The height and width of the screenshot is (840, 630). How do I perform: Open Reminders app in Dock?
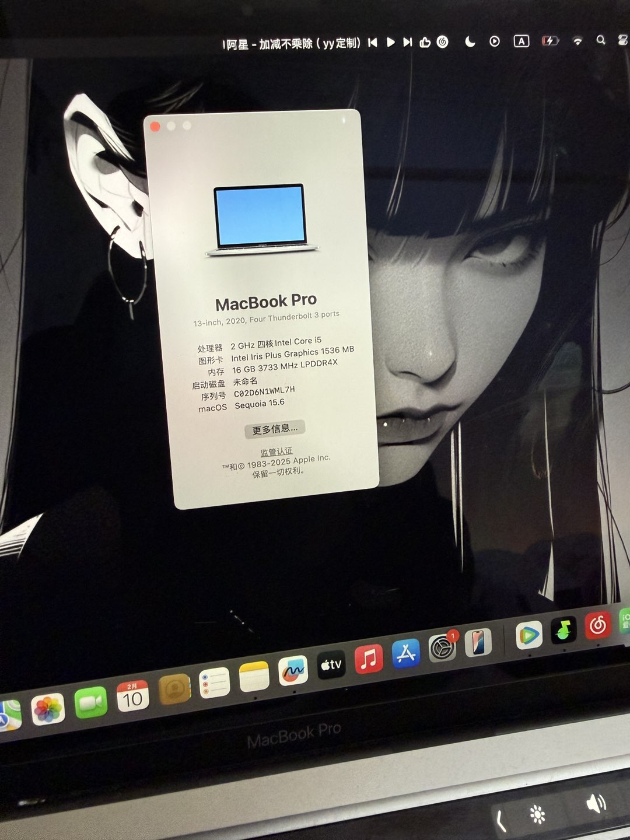(x=215, y=682)
